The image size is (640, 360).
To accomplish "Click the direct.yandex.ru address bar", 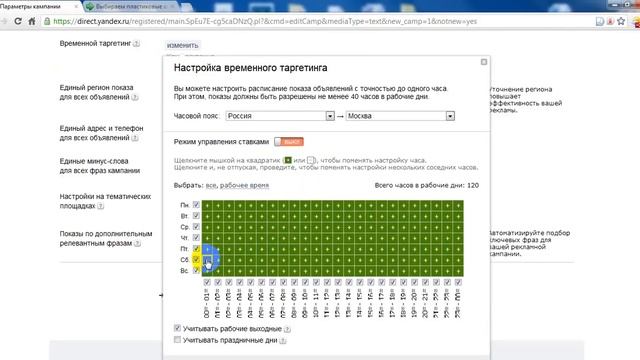I will click(x=318, y=21).
